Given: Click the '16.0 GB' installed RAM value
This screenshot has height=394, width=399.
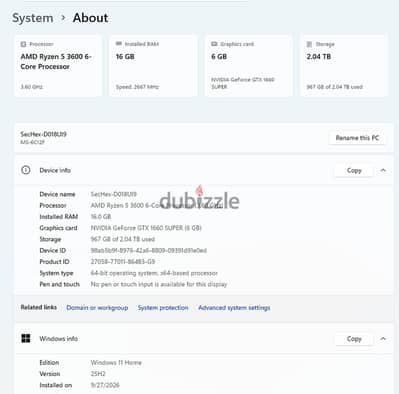Looking at the screenshot, I should [101, 217].
